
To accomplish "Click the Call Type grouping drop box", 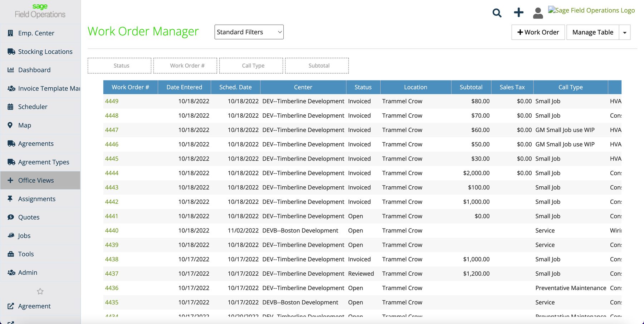I will click(251, 66).
